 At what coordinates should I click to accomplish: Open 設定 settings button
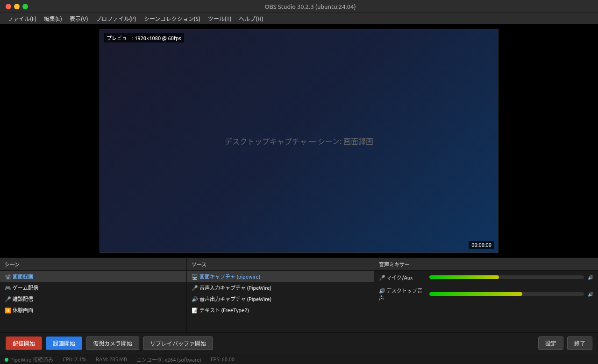(551, 343)
